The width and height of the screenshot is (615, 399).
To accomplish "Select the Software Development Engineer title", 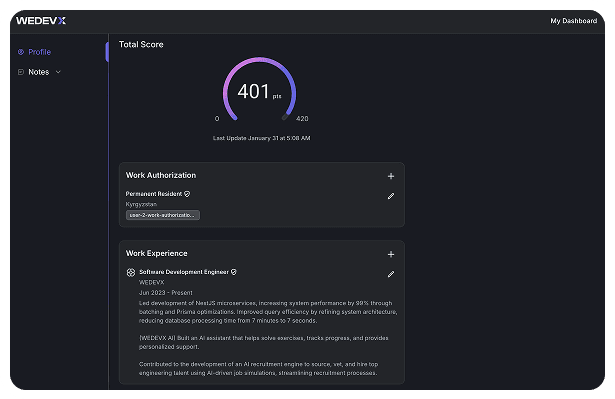I will pyautogui.click(x=184, y=272).
